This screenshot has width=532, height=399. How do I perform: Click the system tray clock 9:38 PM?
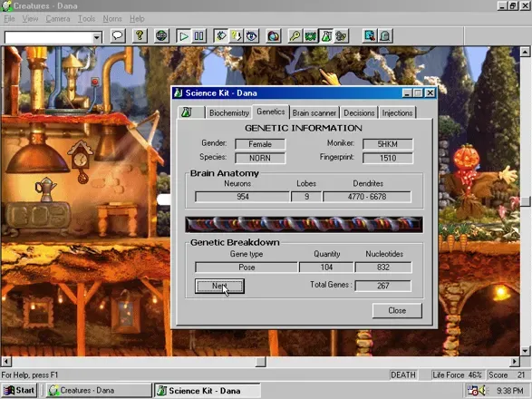coord(510,391)
